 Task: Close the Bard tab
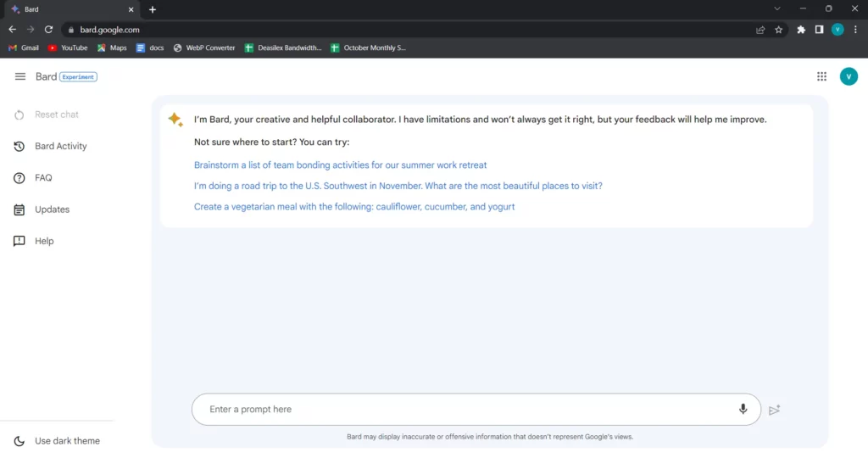coord(131,9)
